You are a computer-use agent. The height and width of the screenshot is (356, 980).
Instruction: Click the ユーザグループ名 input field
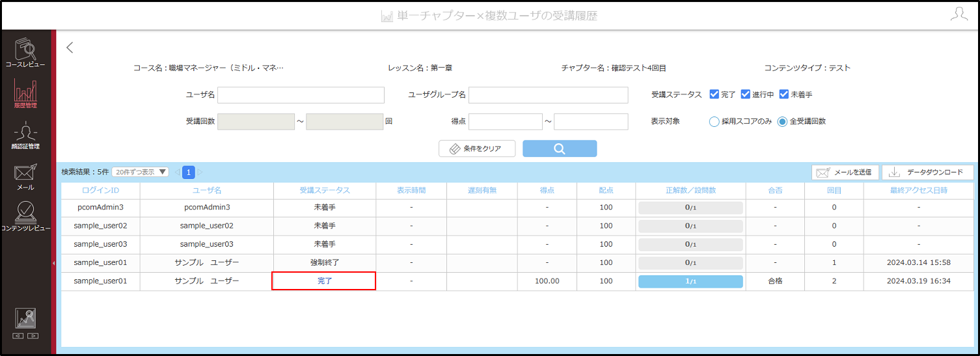tap(548, 95)
